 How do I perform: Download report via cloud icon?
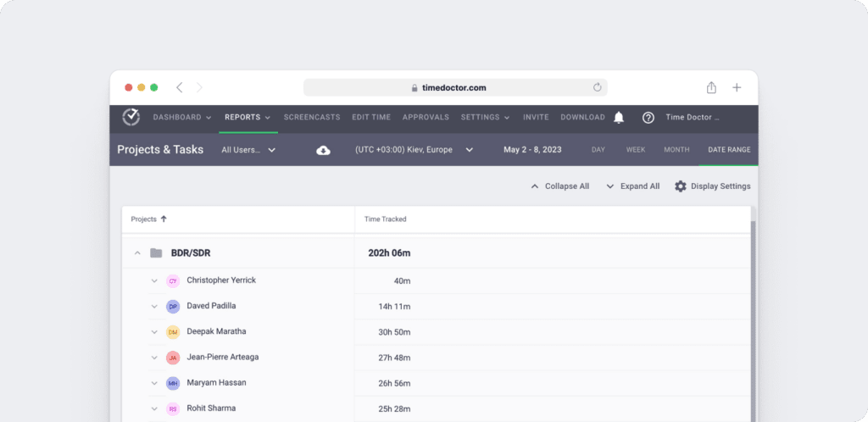coord(323,150)
